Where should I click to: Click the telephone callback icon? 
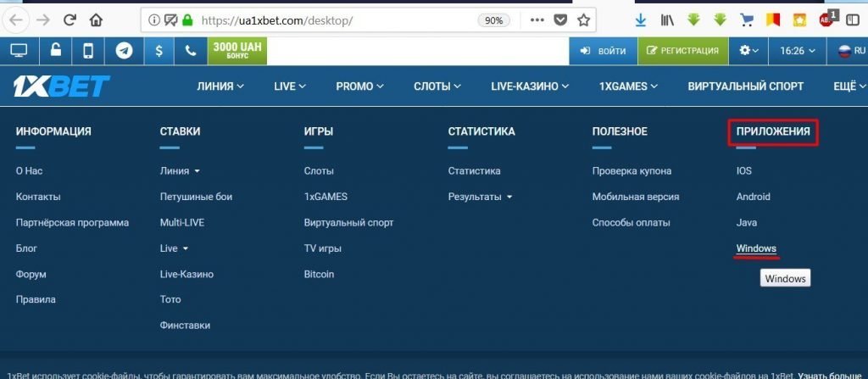tap(191, 51)
